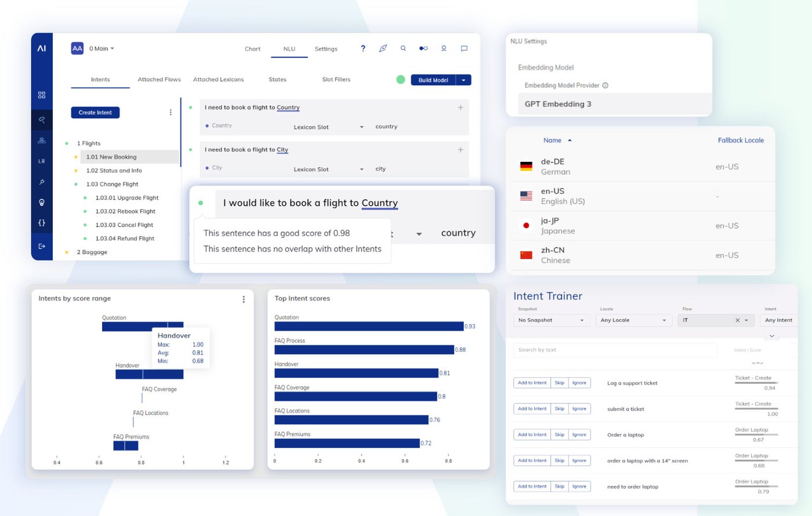
Task: Open the lexicon list icon in the sidebar
Action: 42,161
